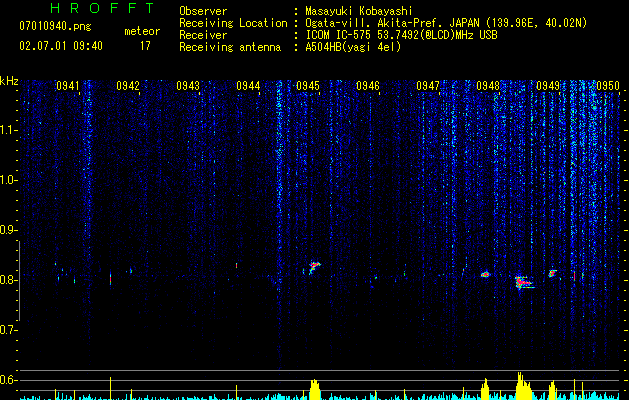Viewport: 629px width, 400px height.
Task: Click the 0.9 kHz axis label
Action: [x=8, y=230]
